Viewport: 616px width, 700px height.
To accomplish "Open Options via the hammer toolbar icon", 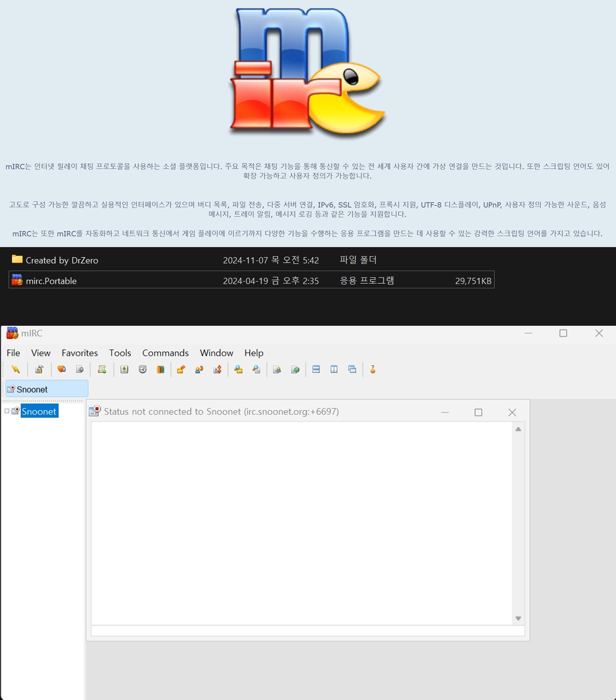I will (x=39, y=369).
